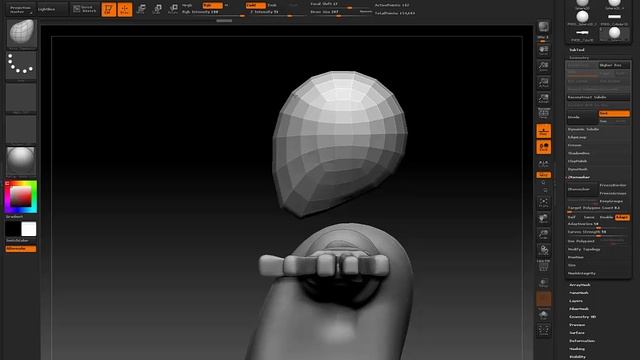Toggle Perspective distortion button
This screenshot has height=360, width=640.
[x=543, y=113]
